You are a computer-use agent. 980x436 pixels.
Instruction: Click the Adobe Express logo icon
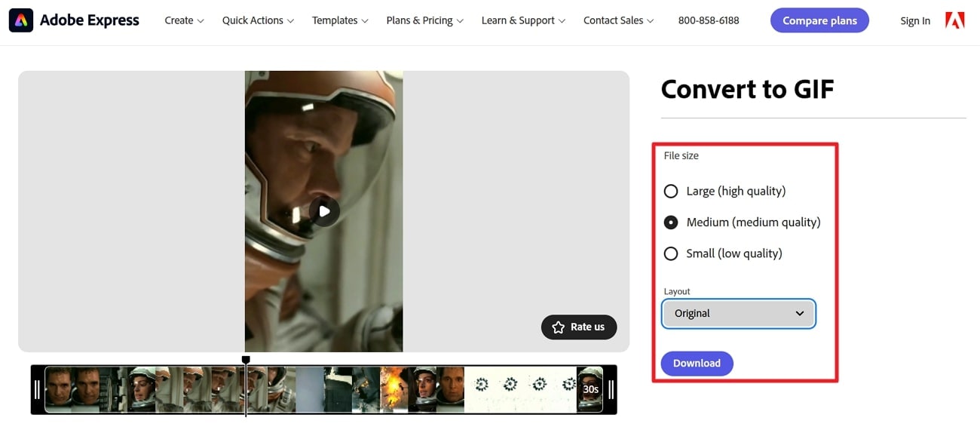[x=20, y=20]
